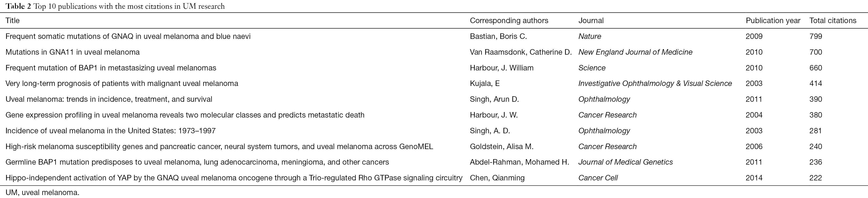Image resolution: width=868 pixels, height=198 pixels.
Task: Select the Frequent mutation of BAP1 title
Action: tap(111, 68)
